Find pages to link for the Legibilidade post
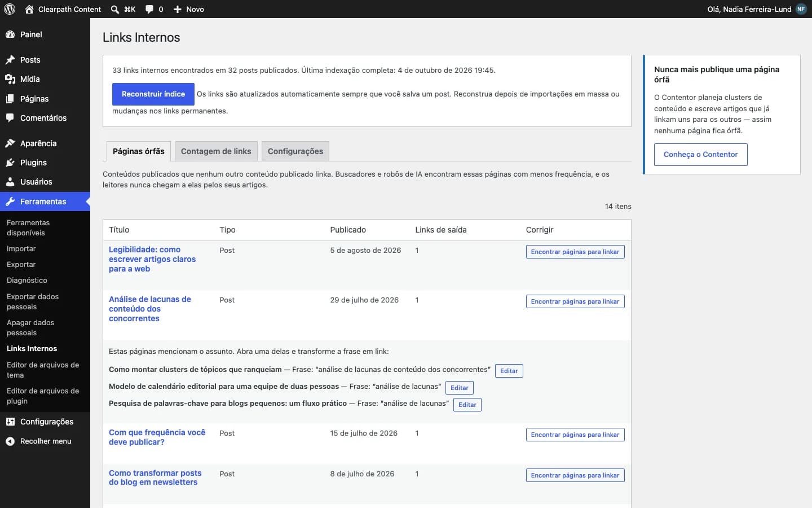Viewport: 812px width, 508px height. click(575, 252)
